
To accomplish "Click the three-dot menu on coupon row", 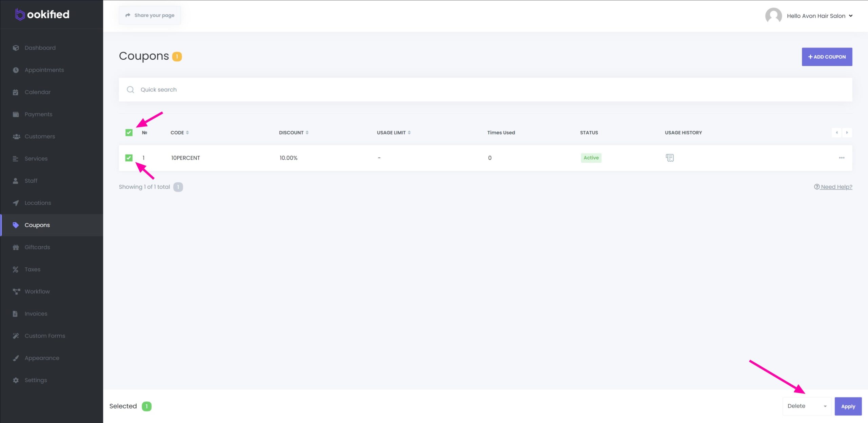I will tap(841, 158).
